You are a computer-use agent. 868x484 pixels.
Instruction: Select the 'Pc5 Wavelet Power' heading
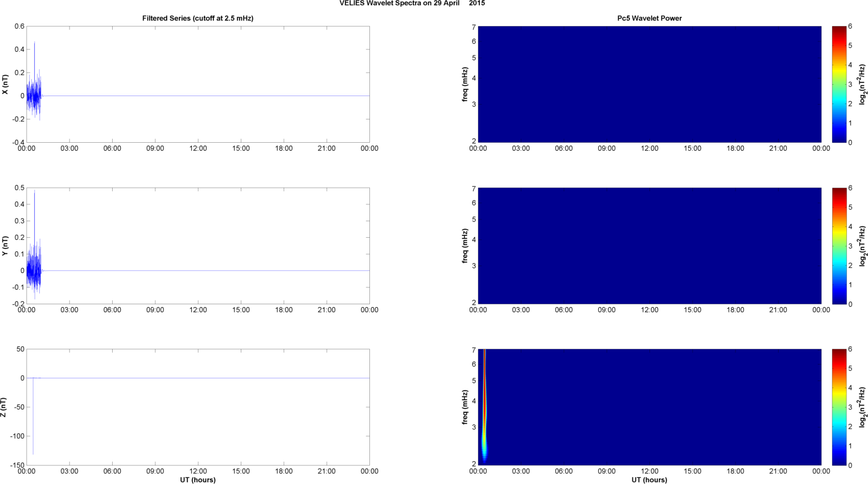point(649,18)
